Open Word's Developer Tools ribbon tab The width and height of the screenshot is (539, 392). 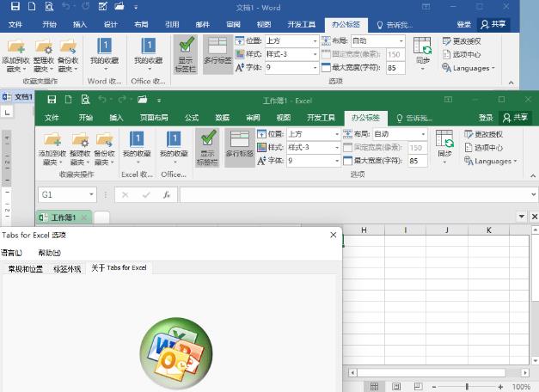302,24
